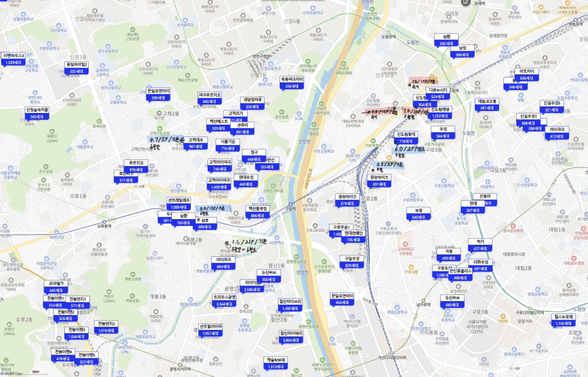Open the 고척대우 987세대 marker
588x377 pixels.
[x=196, y=143]
